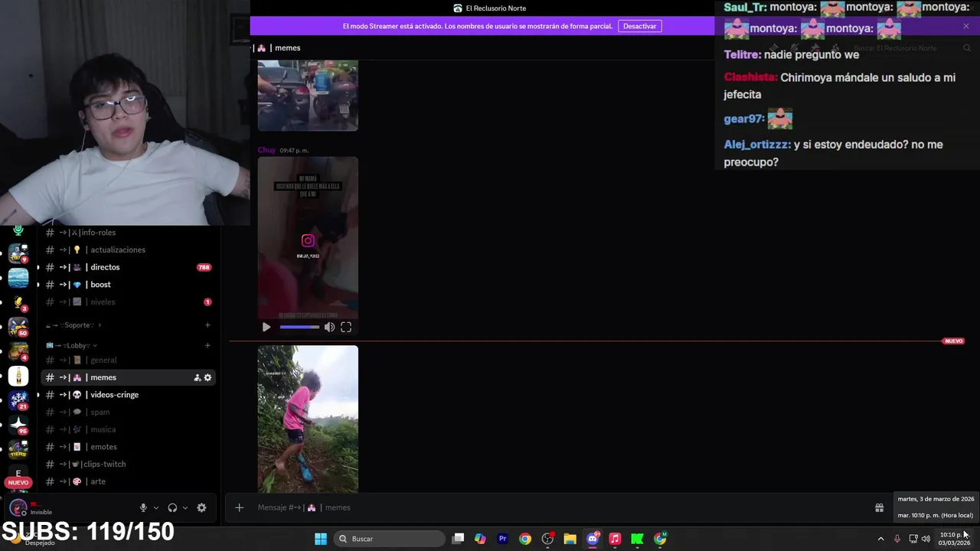Open Task View in taskbar
Viewport: 980px width, 551px height.
pyautogui.click(x=458, y=539)
